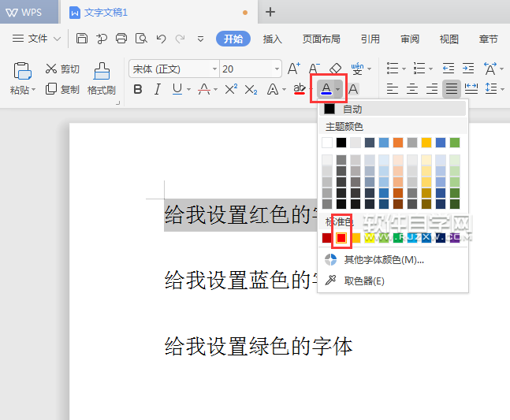Switch to the 插入 (Insert) tab

[x=272, y=39]
